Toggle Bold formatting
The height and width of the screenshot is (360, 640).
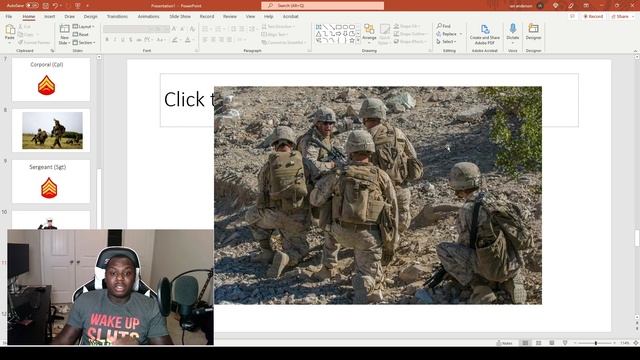(x=107, y=40)
